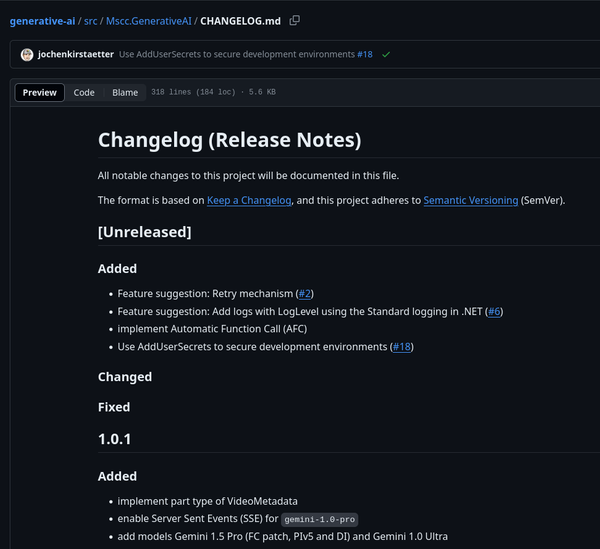
Task: Open issue #18 in the Added list
Action: [402, 347]
